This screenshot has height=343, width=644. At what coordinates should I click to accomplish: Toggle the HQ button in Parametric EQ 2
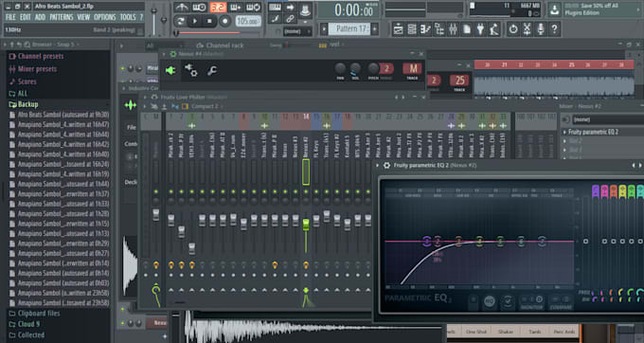pos(490,302)
